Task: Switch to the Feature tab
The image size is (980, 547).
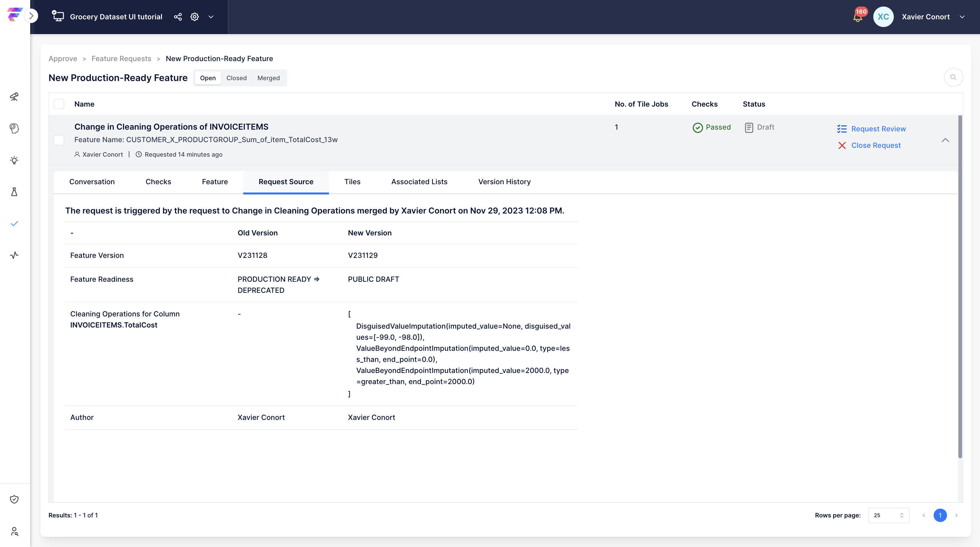Action: tap(215, 182)
